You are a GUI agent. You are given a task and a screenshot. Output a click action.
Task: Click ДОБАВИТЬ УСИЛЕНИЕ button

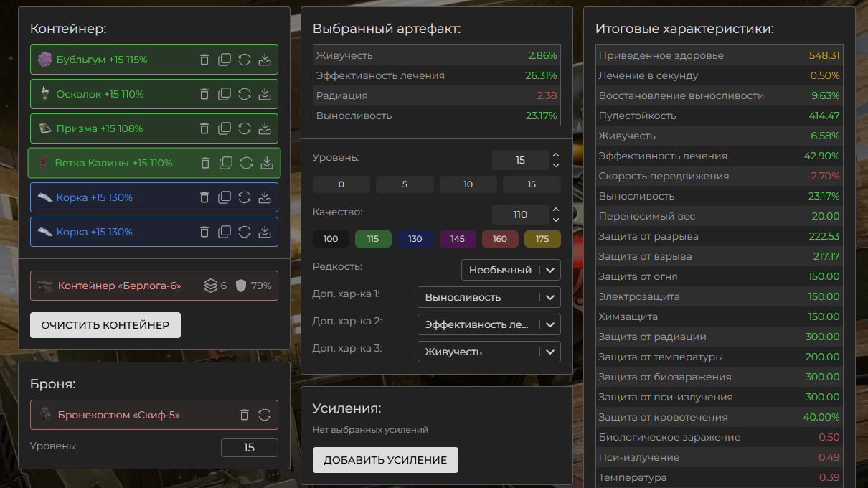click(x=385, y=460)
